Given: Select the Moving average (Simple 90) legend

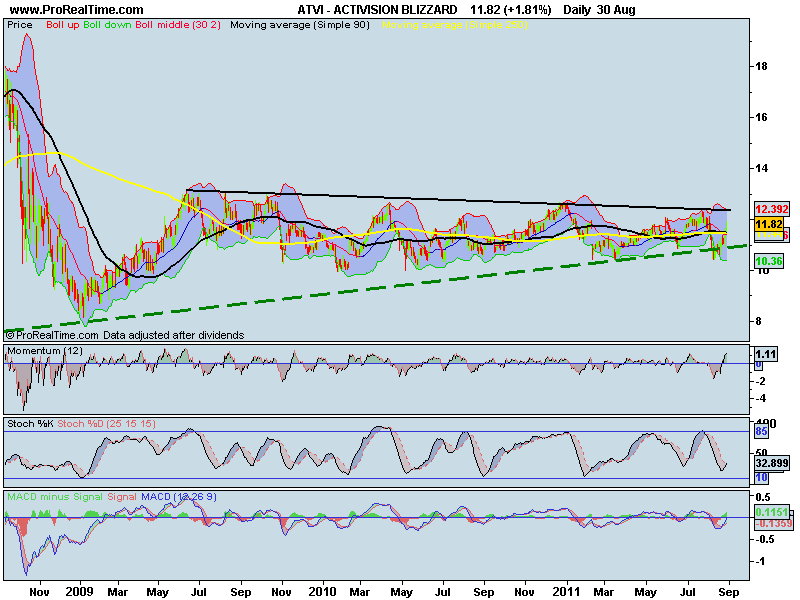Looking at the screenshot, I should (300, 24).
